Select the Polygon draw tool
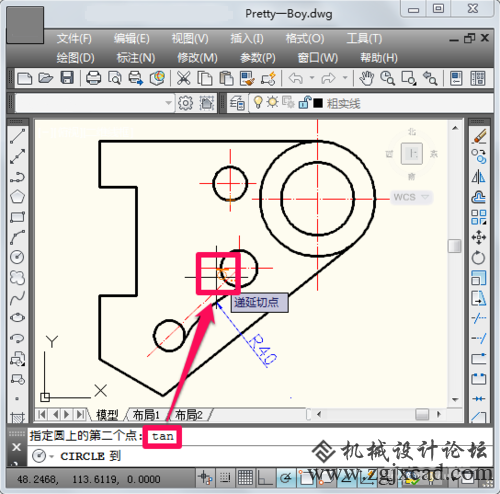 point(17,197)
